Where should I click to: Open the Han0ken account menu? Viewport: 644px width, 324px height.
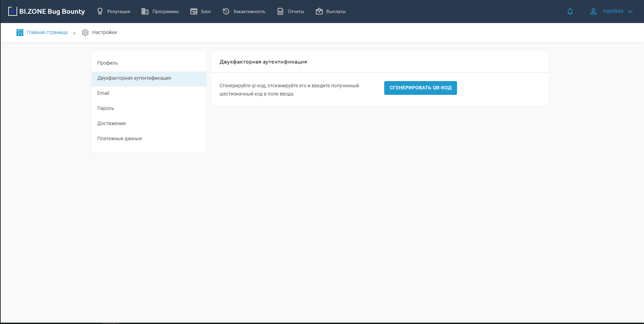(613, 11)
